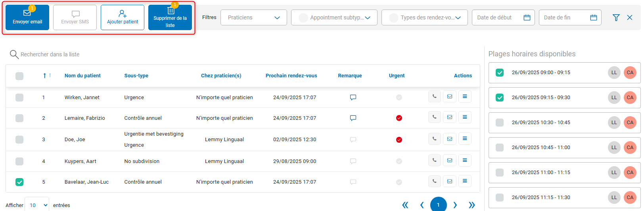Open the actions menu icon for Doe, Joe

pos(465,139)
